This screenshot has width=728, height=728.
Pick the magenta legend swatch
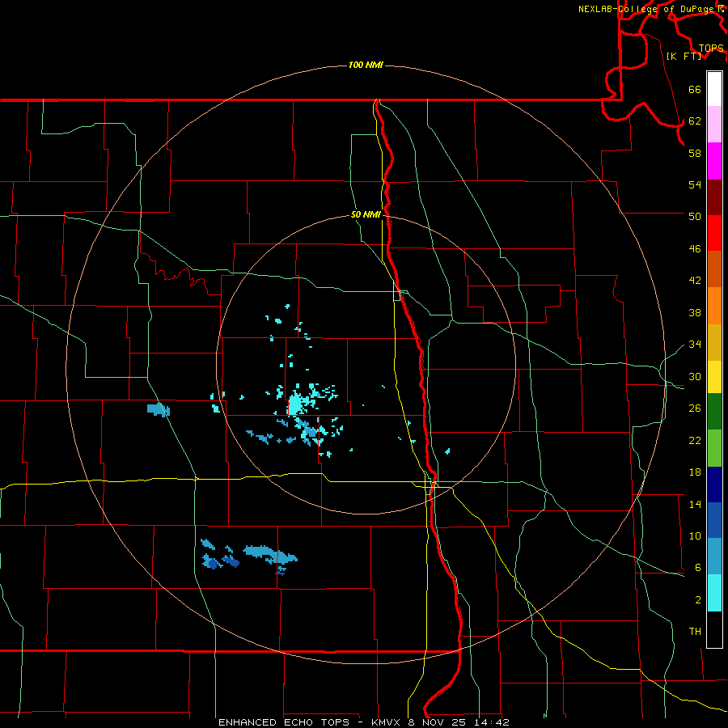pyautogui.click(x=714, y=161)
